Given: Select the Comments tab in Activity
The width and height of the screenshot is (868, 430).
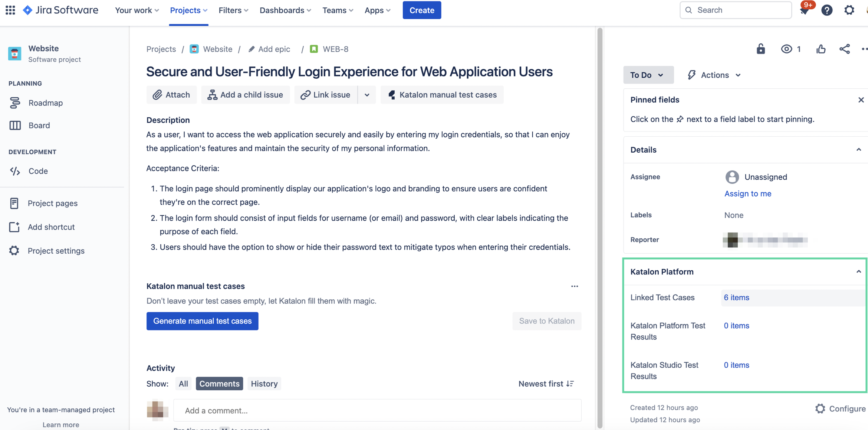Looking at the screenshot, I should click(x=218, y=383).
